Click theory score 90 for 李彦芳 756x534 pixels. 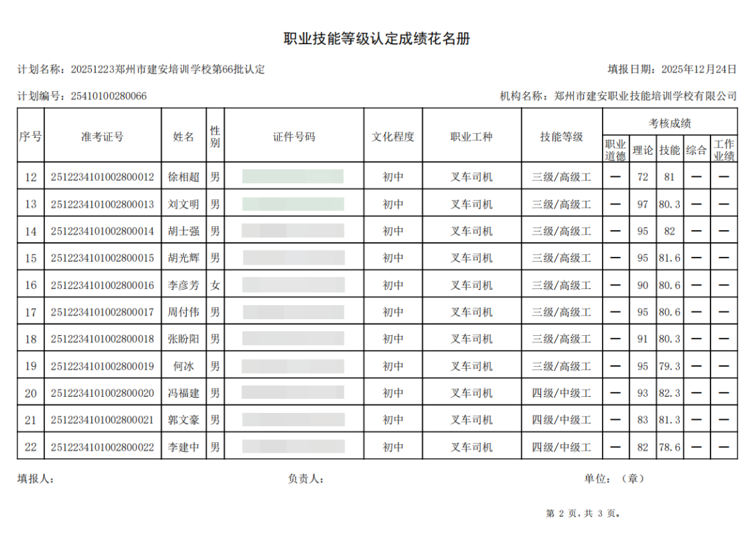click(643, 286)
